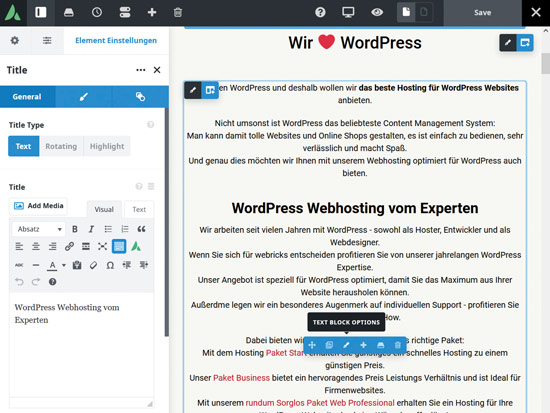Click the editor keyboard shortcuts help icon
This screenshot has width=550, height=413.
pyautogui.click(x=53, y=282)
